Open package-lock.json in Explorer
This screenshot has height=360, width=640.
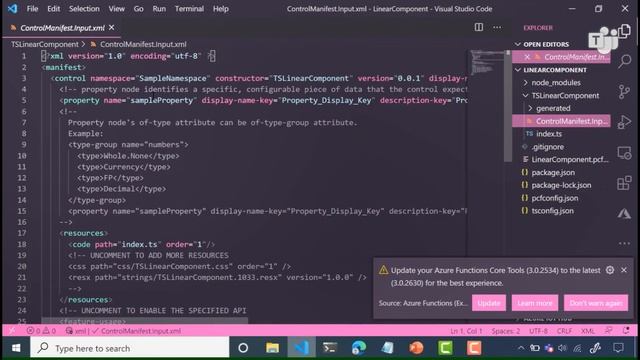click(x=561, y=185)
